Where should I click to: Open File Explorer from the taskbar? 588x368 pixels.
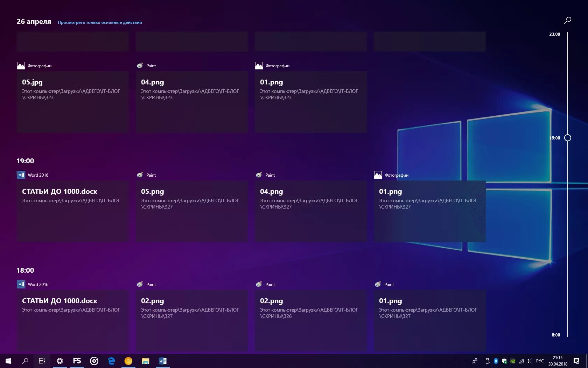coord(146,361)
